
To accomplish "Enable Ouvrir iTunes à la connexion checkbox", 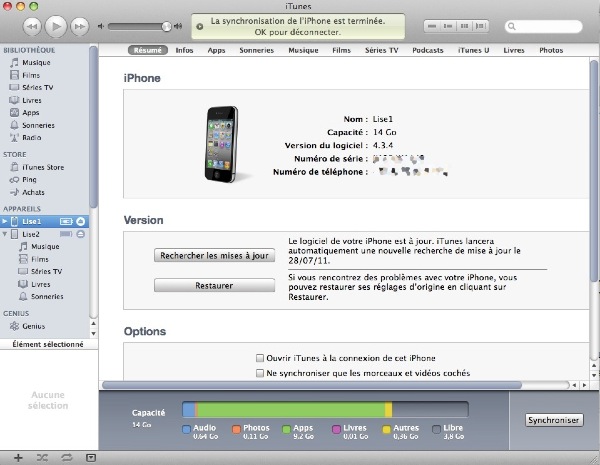I will [260, 357].
